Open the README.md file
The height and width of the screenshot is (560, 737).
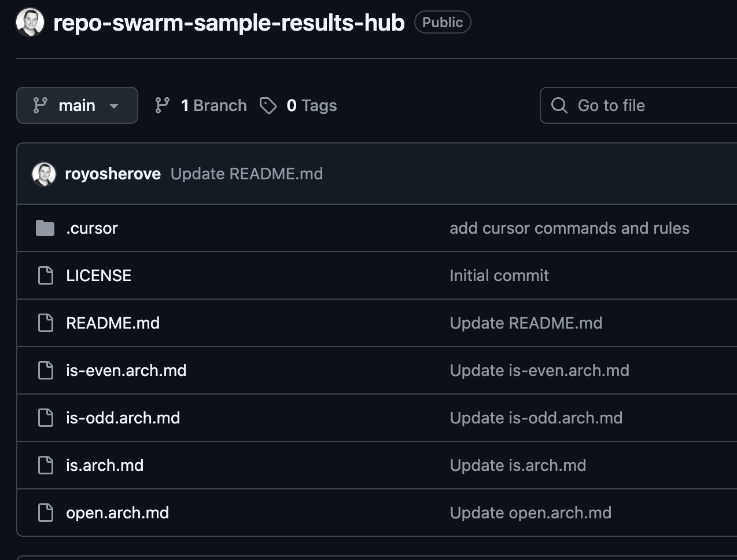113,323
